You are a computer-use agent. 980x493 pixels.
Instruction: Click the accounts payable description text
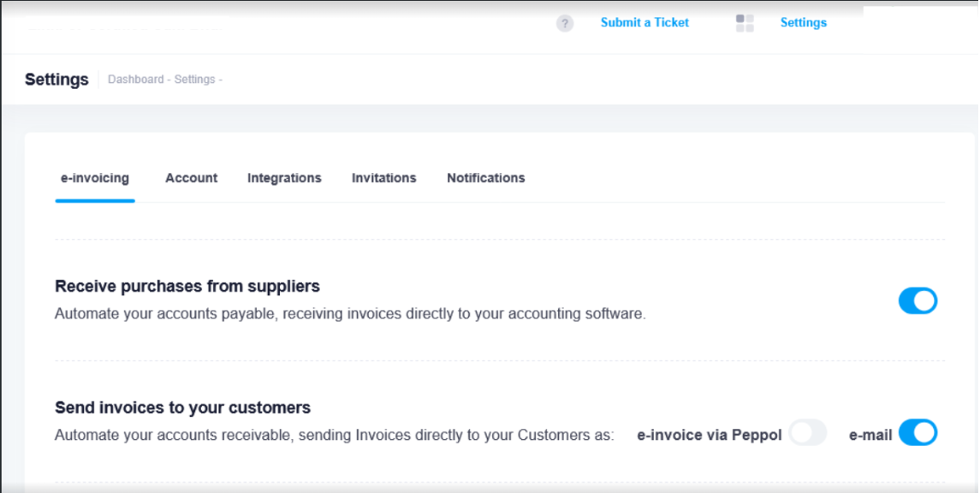350,314
